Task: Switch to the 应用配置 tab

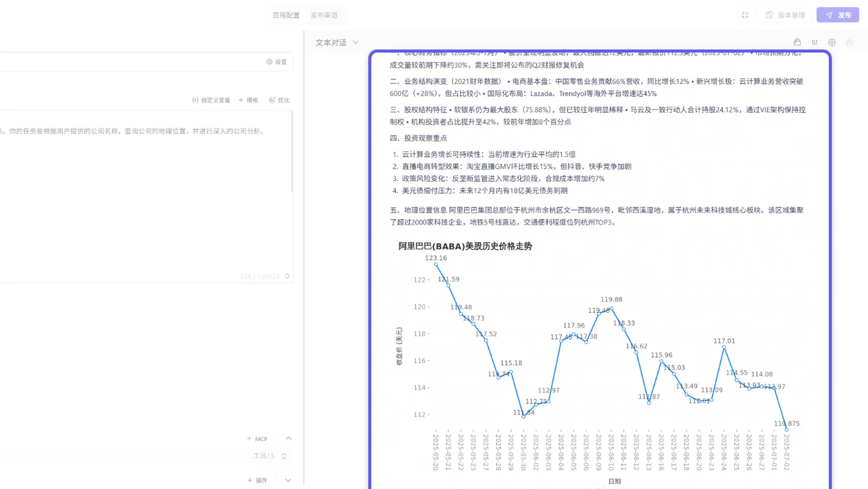Action: coord(286,16)
